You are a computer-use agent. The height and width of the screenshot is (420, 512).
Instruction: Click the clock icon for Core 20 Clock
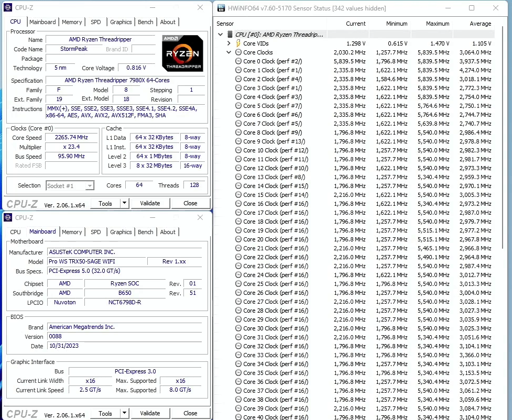click(x=238, y=239)
